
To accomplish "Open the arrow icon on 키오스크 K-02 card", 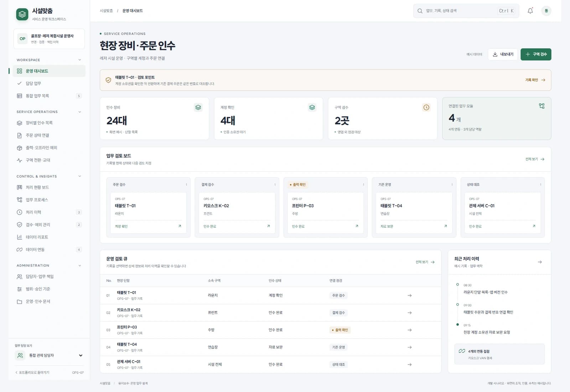I will [268, 226].
